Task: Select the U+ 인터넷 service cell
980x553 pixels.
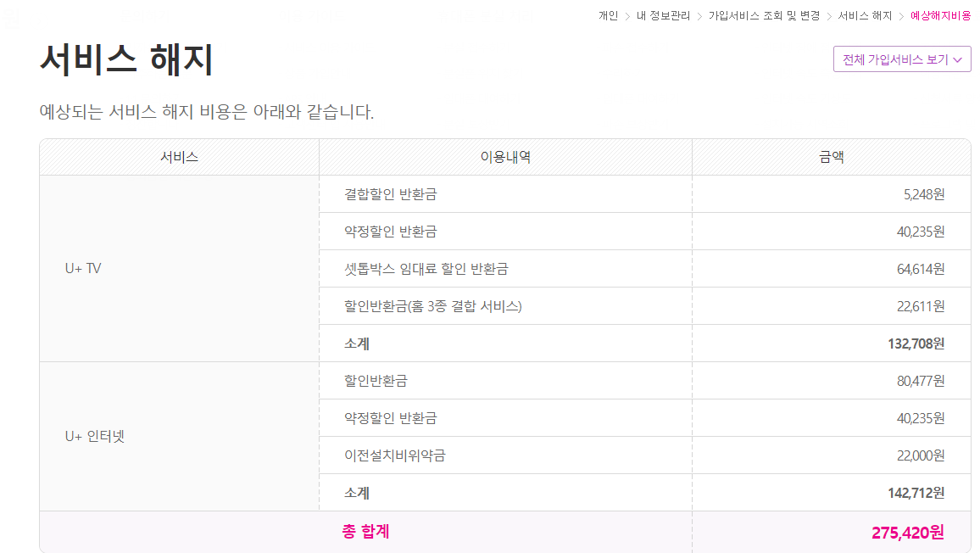Action: coord(95,437)
